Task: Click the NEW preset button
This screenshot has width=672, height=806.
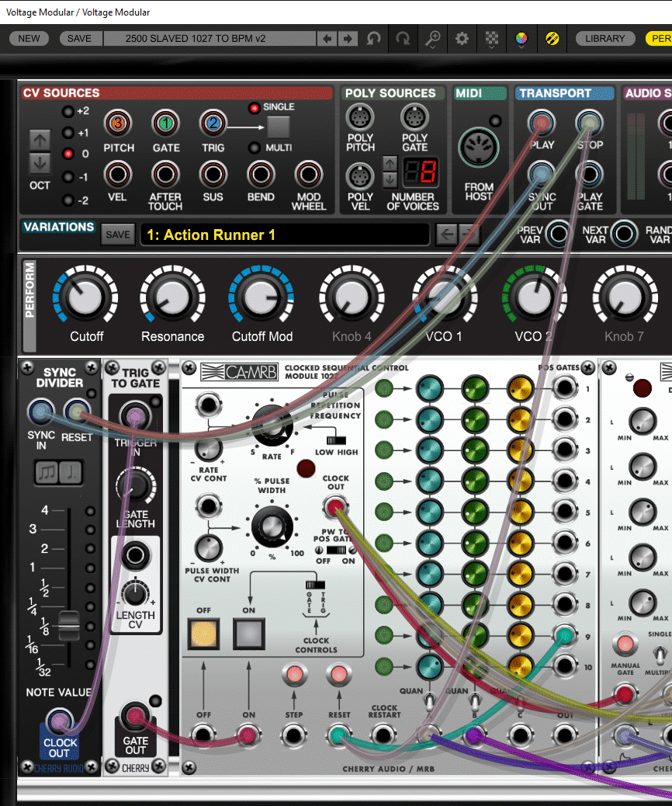Action: tap(29, 39)
